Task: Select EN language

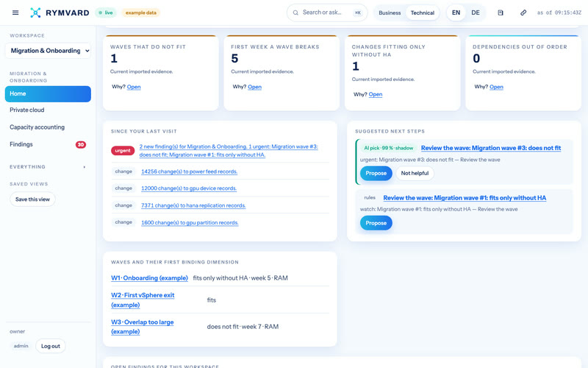Action: [456, 13]
